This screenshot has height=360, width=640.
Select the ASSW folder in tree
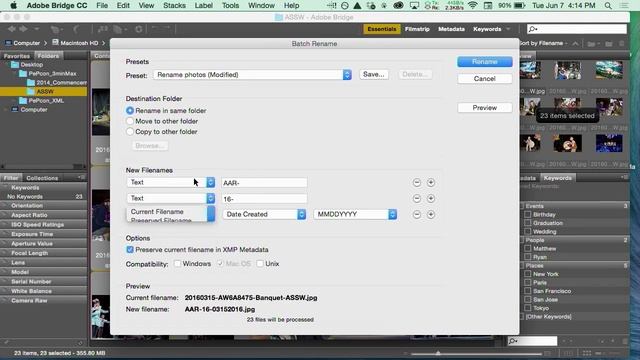click(45, 91)
